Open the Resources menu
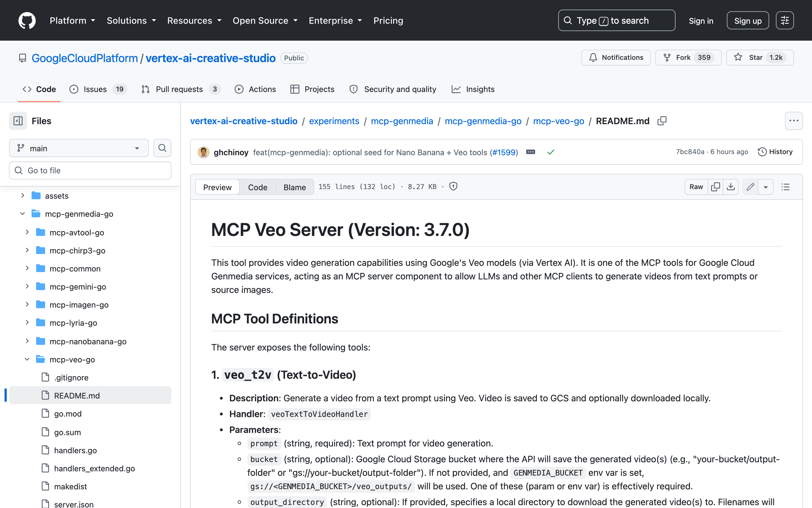Screen dimensions: 812x508 [194, 21]
